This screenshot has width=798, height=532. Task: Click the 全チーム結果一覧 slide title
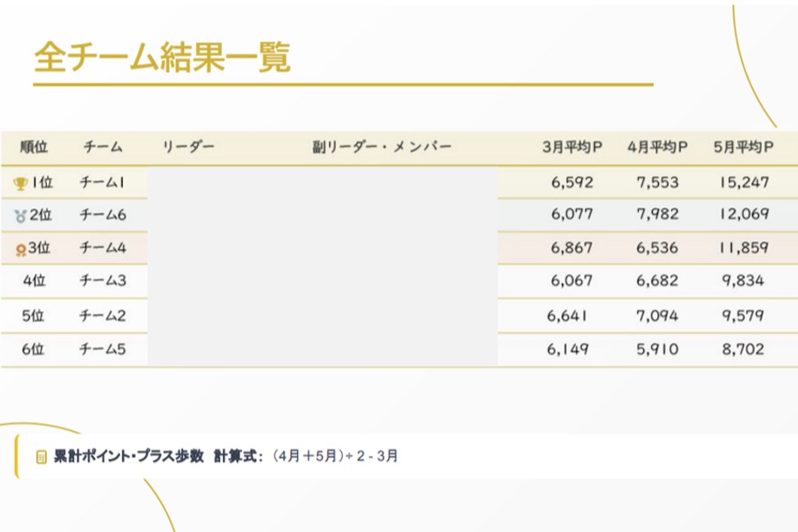(162, 58)
